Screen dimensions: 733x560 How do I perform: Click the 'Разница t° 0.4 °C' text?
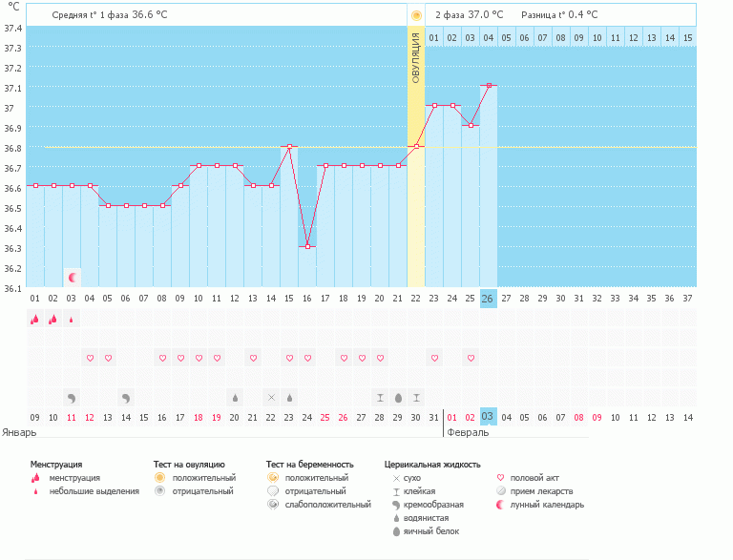tap(559, 15)
